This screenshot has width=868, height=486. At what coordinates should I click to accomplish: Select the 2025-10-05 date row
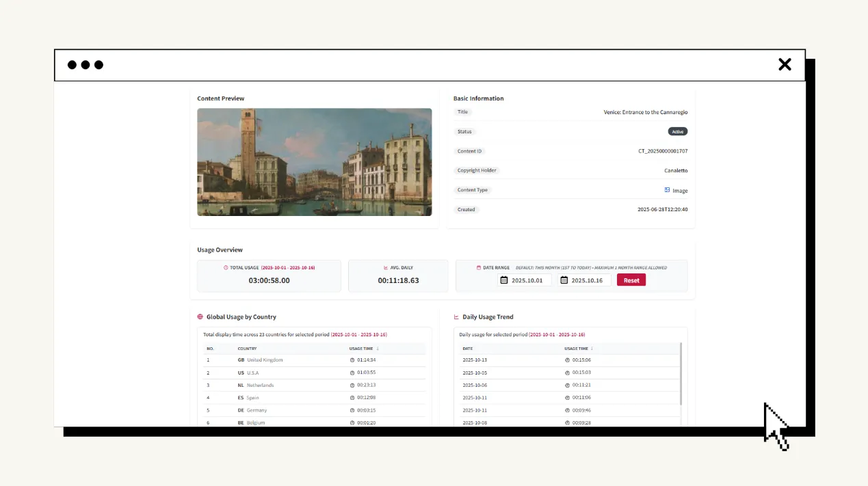569,373
